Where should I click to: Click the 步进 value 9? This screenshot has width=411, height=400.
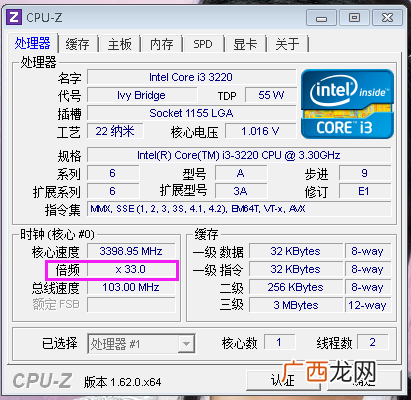click(365, 173)
